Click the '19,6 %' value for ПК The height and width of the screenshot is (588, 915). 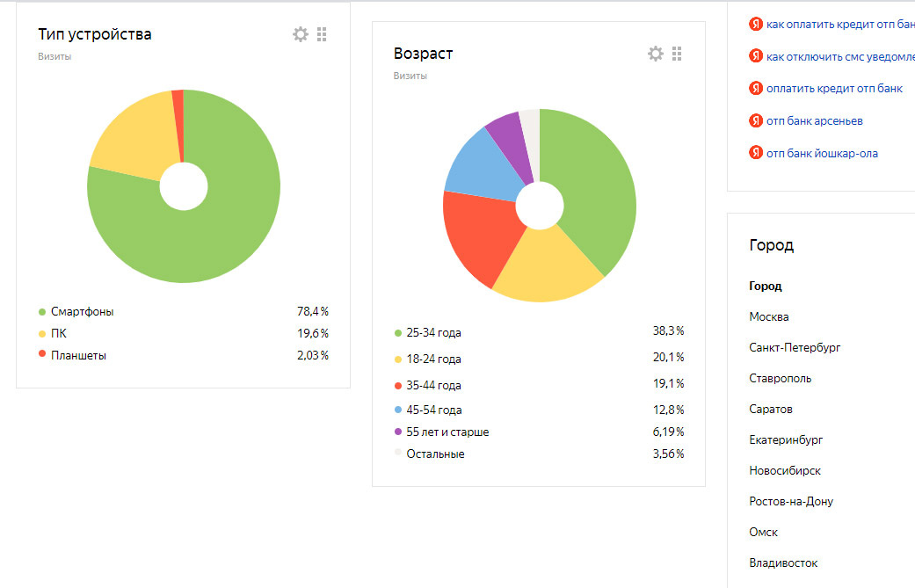[313, 334]
